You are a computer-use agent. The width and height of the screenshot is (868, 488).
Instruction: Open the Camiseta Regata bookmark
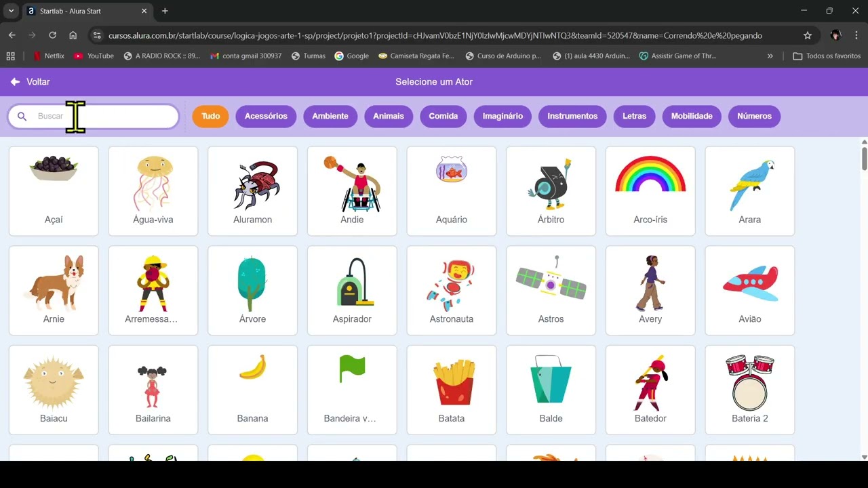click(x=416, y=56)
